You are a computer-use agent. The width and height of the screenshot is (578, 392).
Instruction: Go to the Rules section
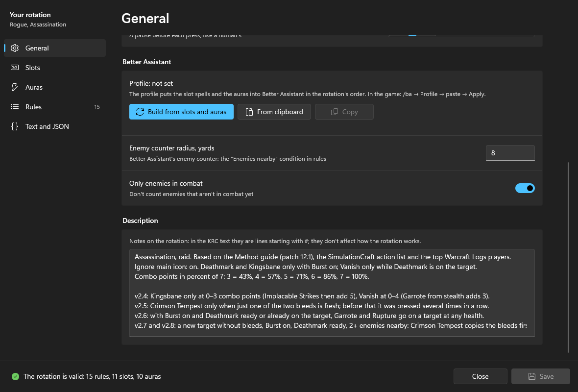point(54,106)
